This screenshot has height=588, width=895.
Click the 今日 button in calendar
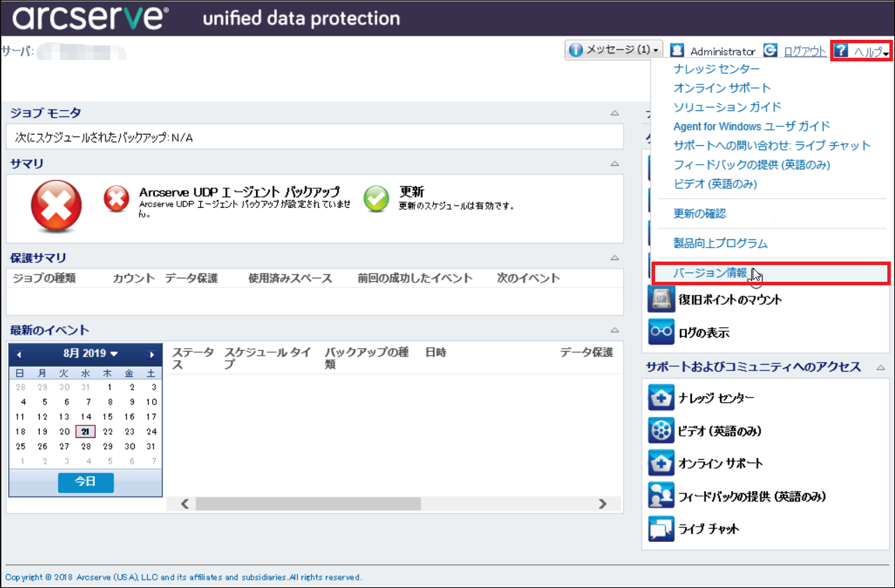(x=86, y=482)
